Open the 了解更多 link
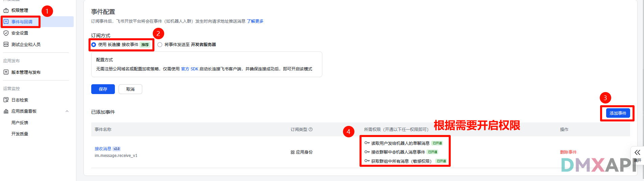644x181 pixels. (255, 21)
